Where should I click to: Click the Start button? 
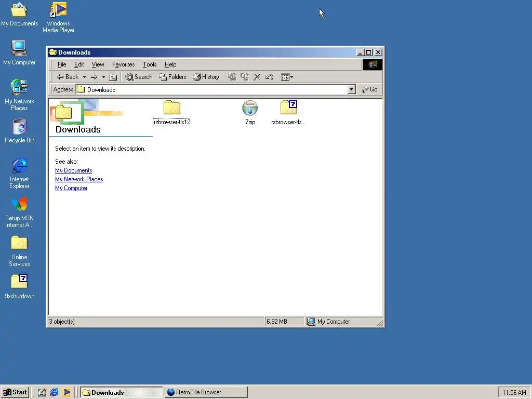(15, 392)
